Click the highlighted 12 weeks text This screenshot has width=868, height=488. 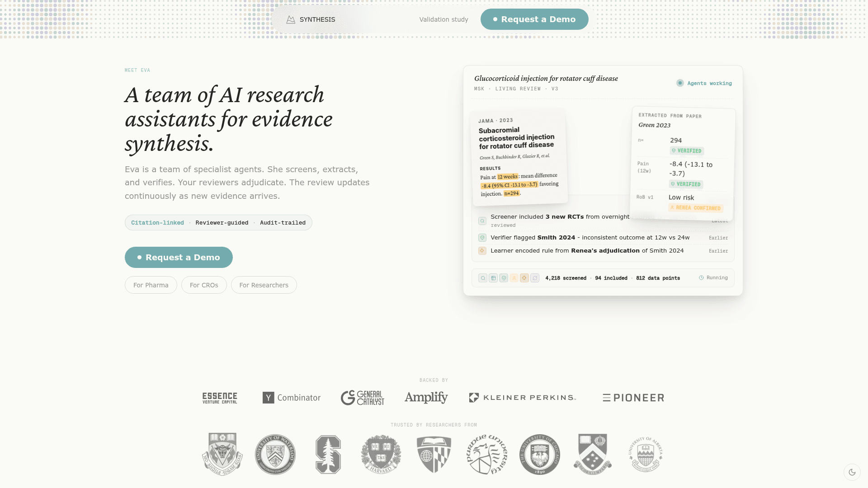508,177
